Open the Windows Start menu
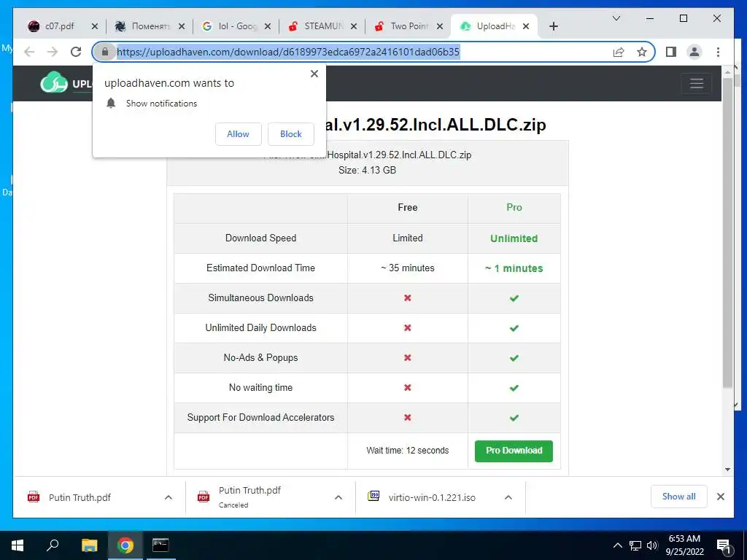The image size is (747, 560). pos(18,545)
